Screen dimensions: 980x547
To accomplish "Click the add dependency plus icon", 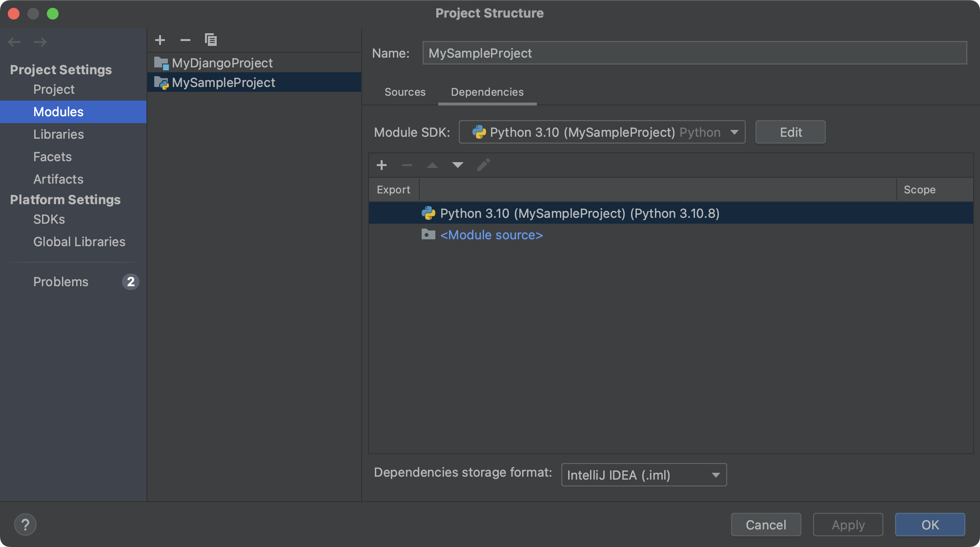I will click(382, 165).
